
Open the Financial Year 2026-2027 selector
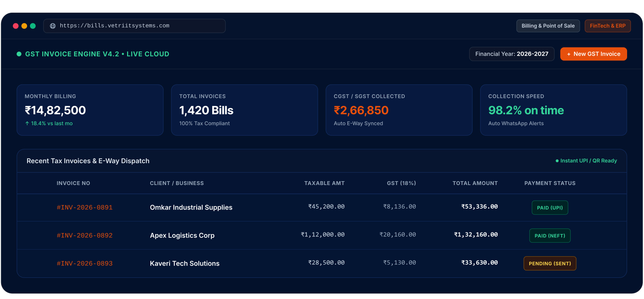pos(512,54)
